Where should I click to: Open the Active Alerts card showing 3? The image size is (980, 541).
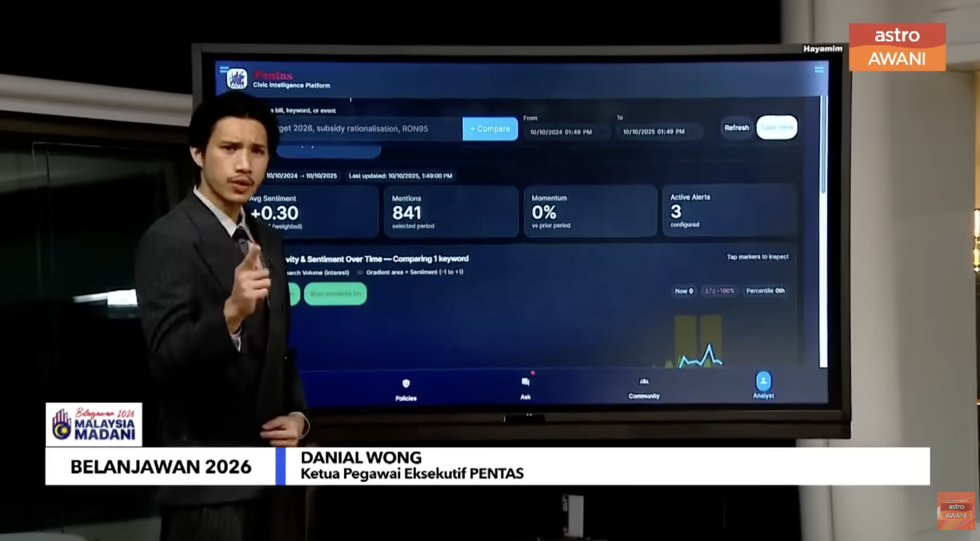729,210
